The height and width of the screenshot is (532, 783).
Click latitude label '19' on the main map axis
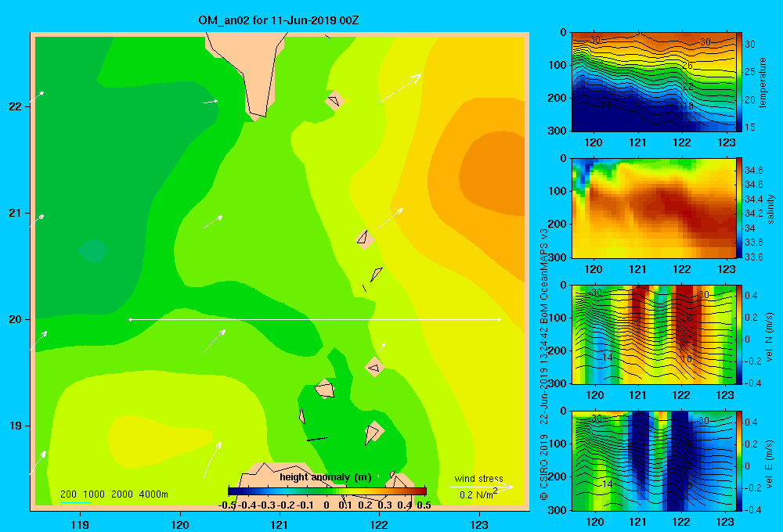(x=16, y=426)
